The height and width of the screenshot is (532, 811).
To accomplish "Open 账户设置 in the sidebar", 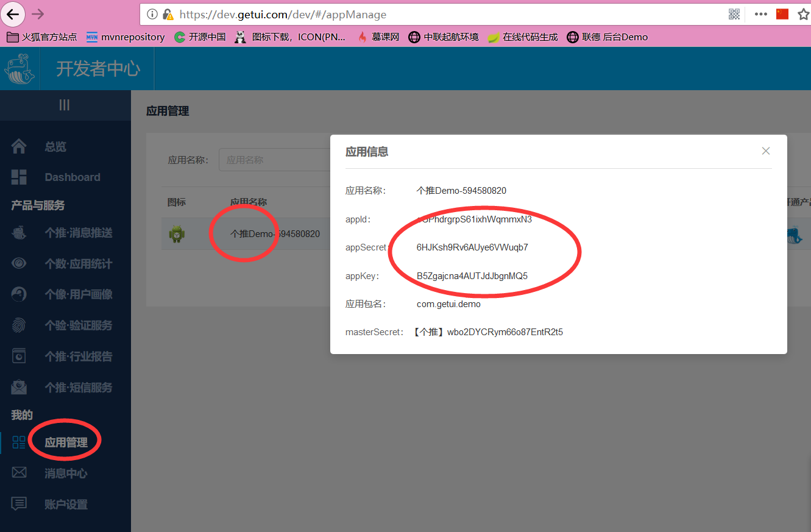I will pos(66,505).
